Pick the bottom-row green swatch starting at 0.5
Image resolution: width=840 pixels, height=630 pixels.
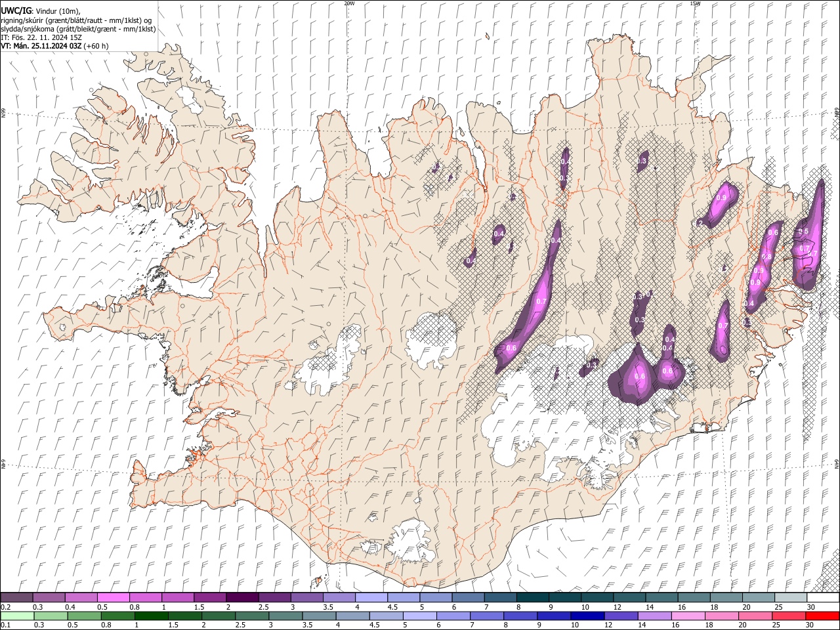[x=85, y=616]
